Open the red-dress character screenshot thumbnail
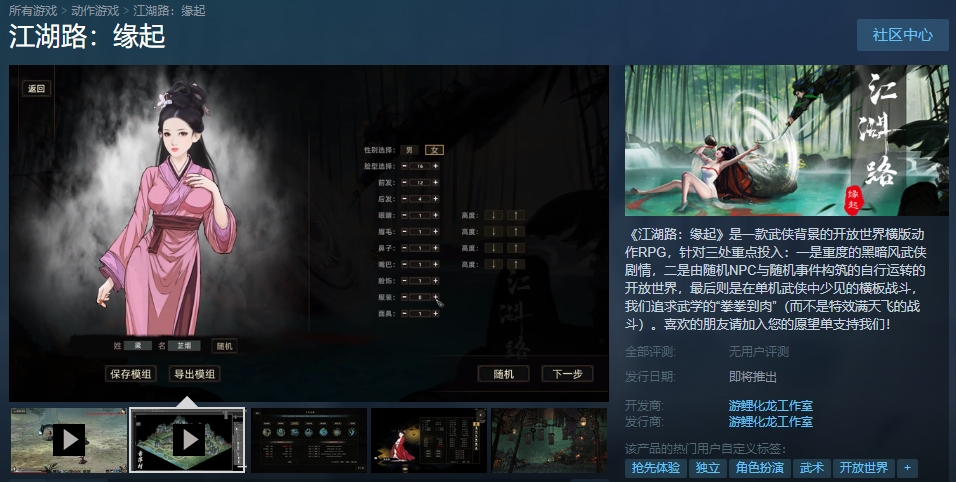 click(x=429, y=440)
